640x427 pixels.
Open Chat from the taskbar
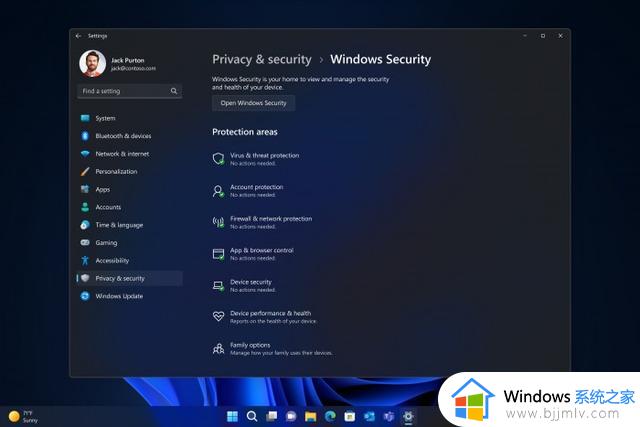coord(291,416)
